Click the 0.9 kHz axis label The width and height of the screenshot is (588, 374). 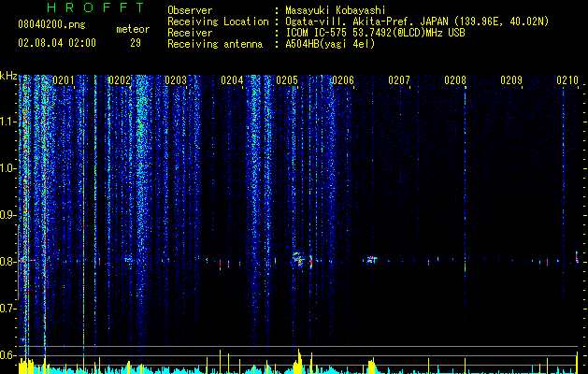click(8, 215)
